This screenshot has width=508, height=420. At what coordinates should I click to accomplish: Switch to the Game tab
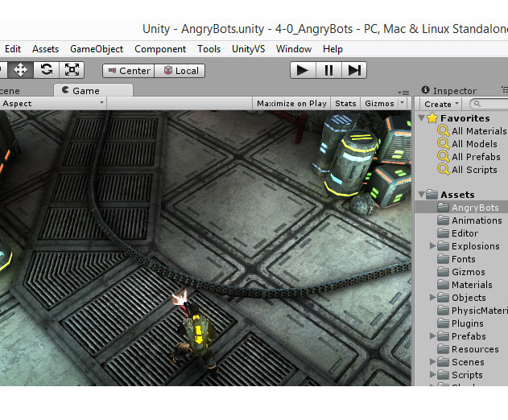[93, 90]
